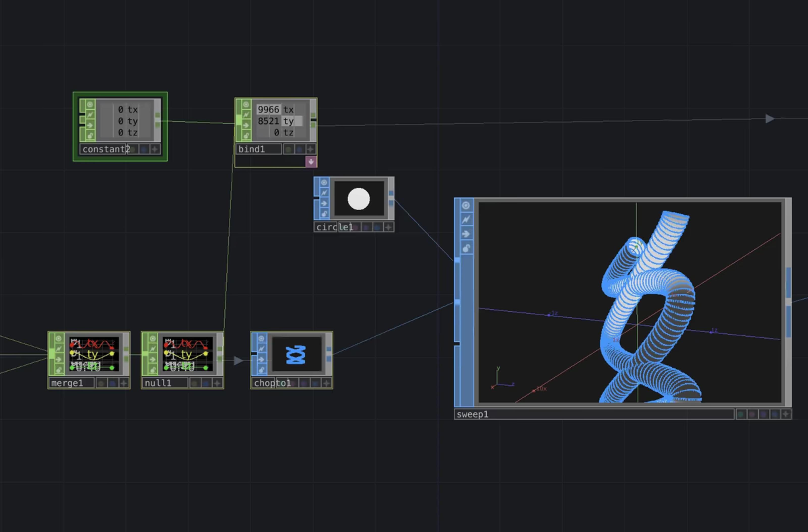Select the circle1 white circle viewer
Image resolution: width=808 pixels, height=532 pixels.
tap(359, 199)
